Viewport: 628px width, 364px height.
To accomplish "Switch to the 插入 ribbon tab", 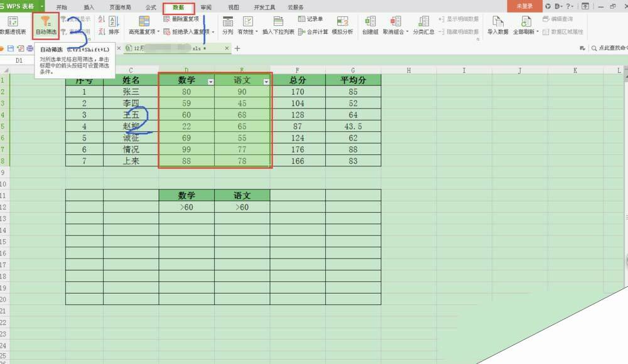I will 89,7.
